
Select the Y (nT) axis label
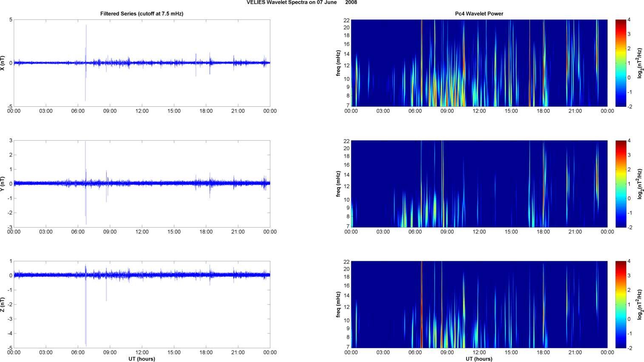[3, 184]
